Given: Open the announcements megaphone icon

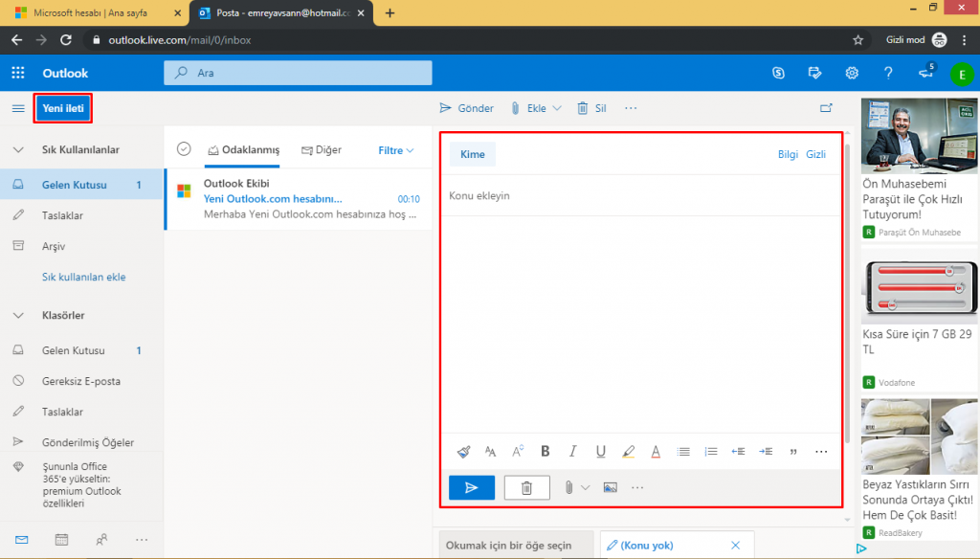Looking at the screenshot, I should point(925,73).
